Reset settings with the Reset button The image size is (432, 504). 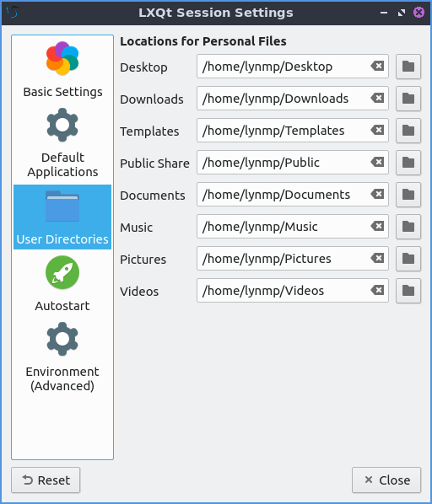46,480
